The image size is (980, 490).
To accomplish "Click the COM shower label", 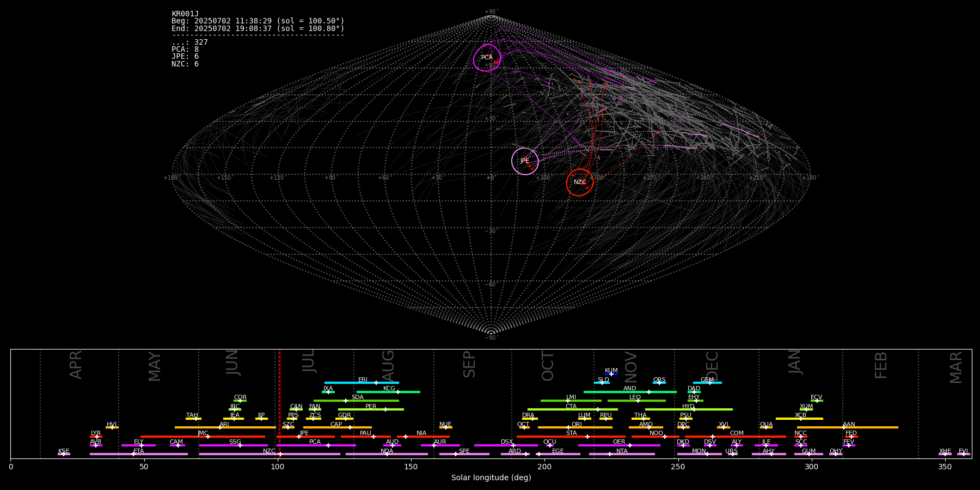I will 737,433.
